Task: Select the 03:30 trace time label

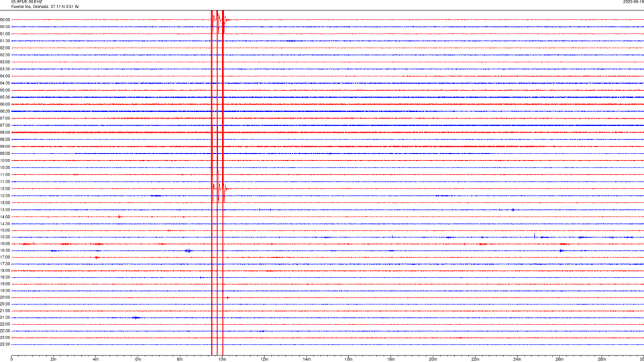Action: pos(5,69)
